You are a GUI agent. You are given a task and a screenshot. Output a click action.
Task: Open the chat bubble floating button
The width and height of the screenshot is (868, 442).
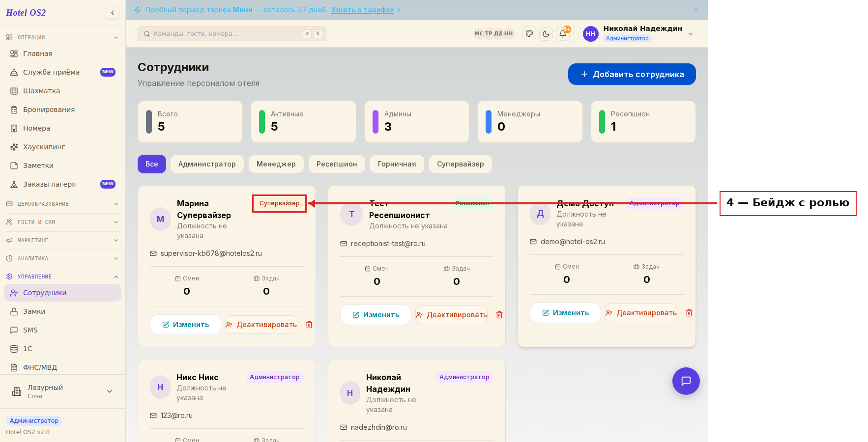pos(686,381)
